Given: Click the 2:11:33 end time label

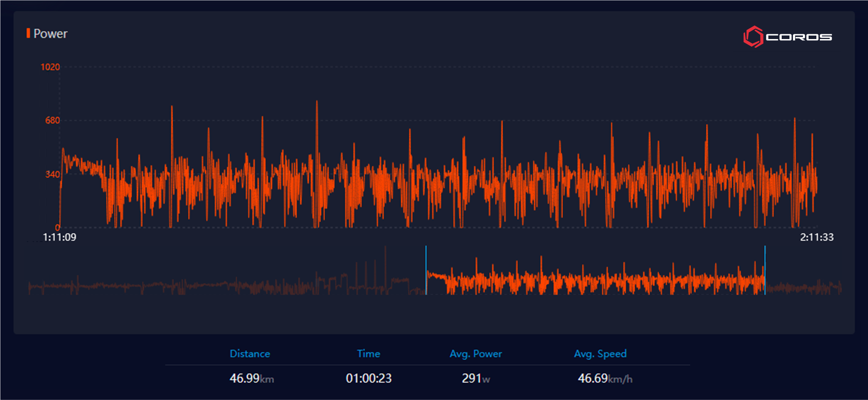Looking at the screenshot, I should 816,237.
